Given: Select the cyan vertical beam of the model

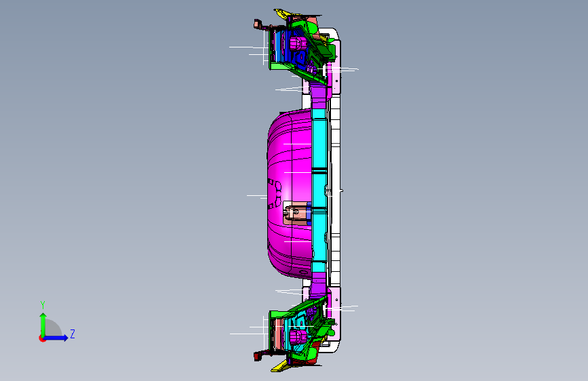Looking at the screenshot, I should (x=319, y=189).
